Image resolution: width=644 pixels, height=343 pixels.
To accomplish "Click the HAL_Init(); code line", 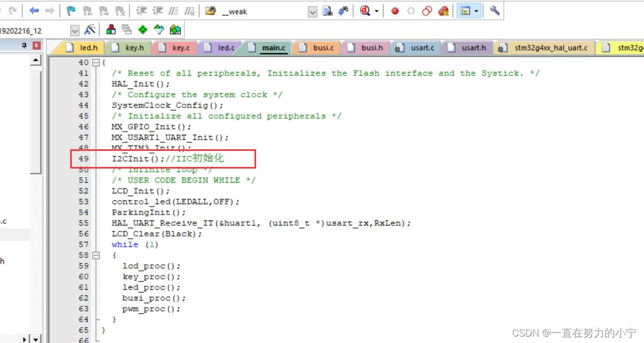I will (140, 84).
